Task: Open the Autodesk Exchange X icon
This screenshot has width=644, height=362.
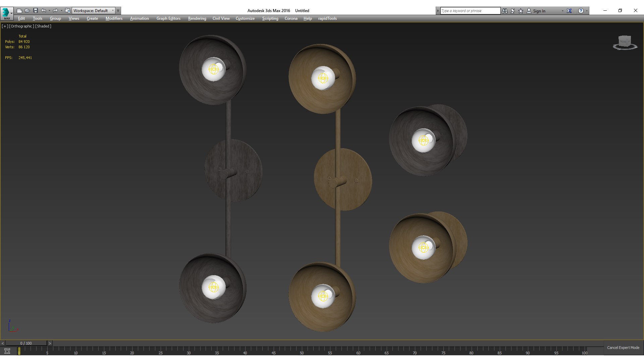Action: (569, 11)
